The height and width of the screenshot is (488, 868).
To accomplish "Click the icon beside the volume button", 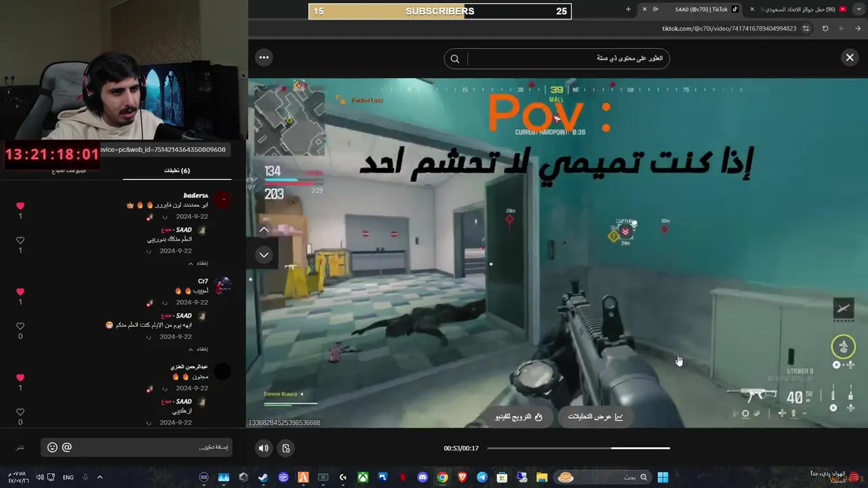I will tap(285, 448).
